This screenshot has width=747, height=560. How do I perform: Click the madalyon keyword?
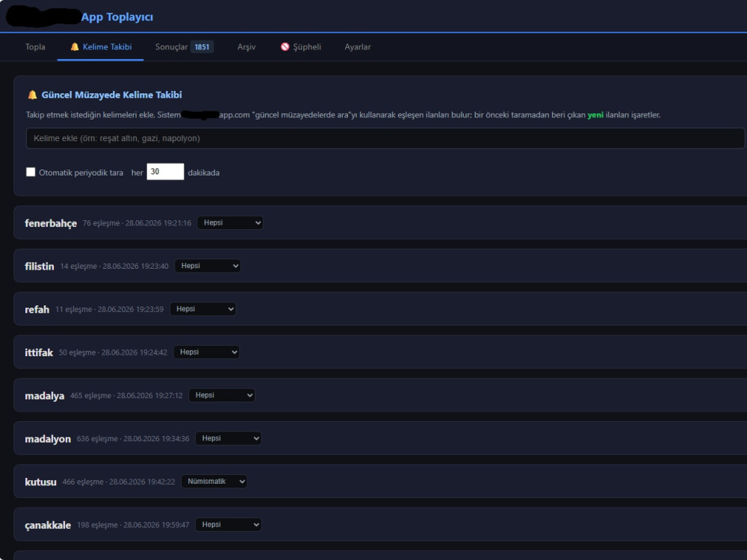point(48,438)
